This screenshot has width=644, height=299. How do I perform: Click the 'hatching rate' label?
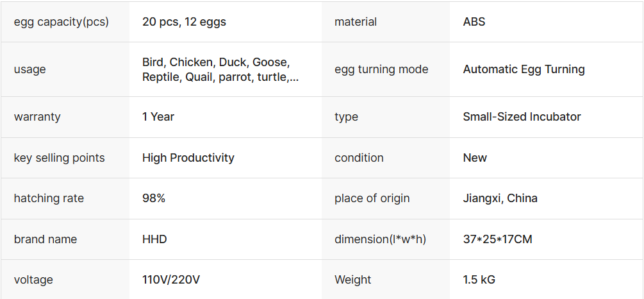click(x=49, y=198)
